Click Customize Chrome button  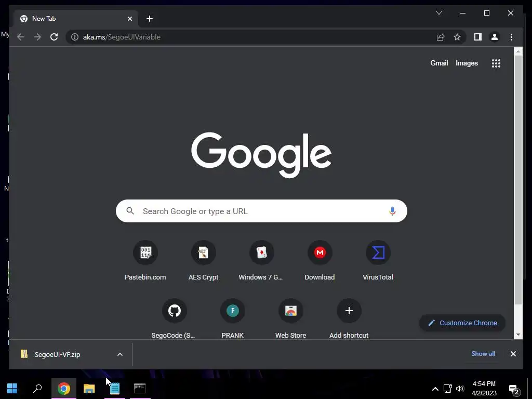click(x=462, y=323)
